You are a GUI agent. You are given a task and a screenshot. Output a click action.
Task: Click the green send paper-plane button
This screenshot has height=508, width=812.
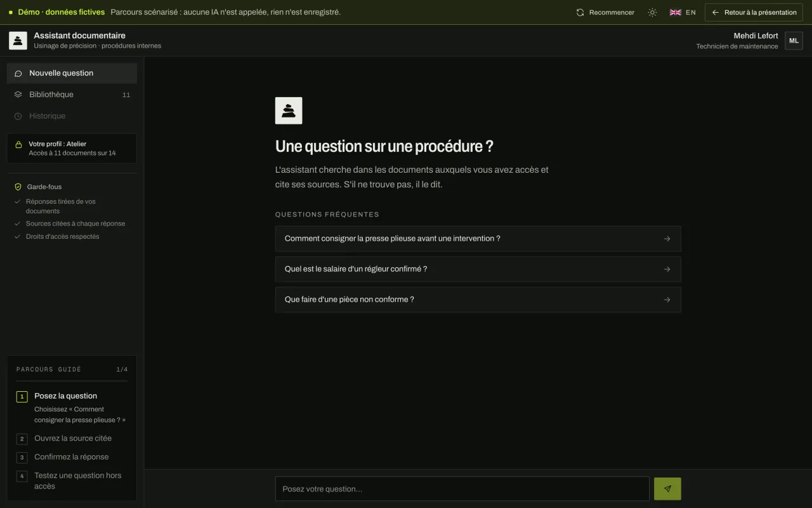[x=667, y=489]
